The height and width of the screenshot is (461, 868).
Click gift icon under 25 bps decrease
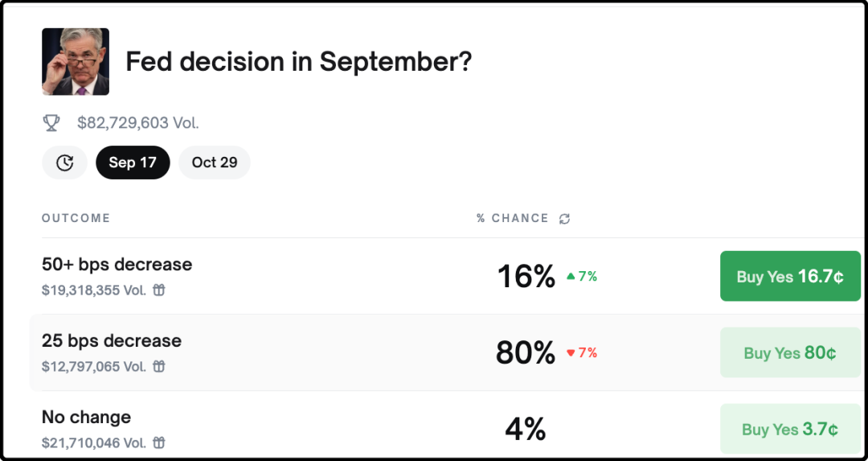pos(159,366)
